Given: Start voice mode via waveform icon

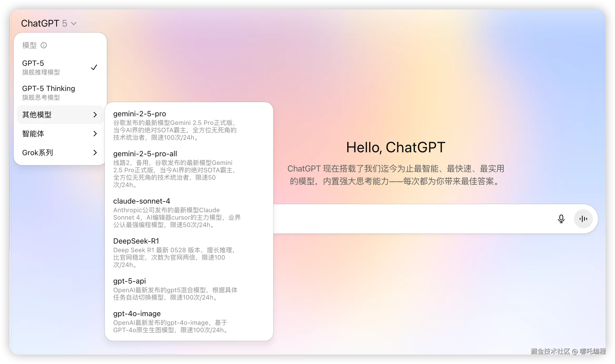Looking at the screenshot, I should coord(583,219).
